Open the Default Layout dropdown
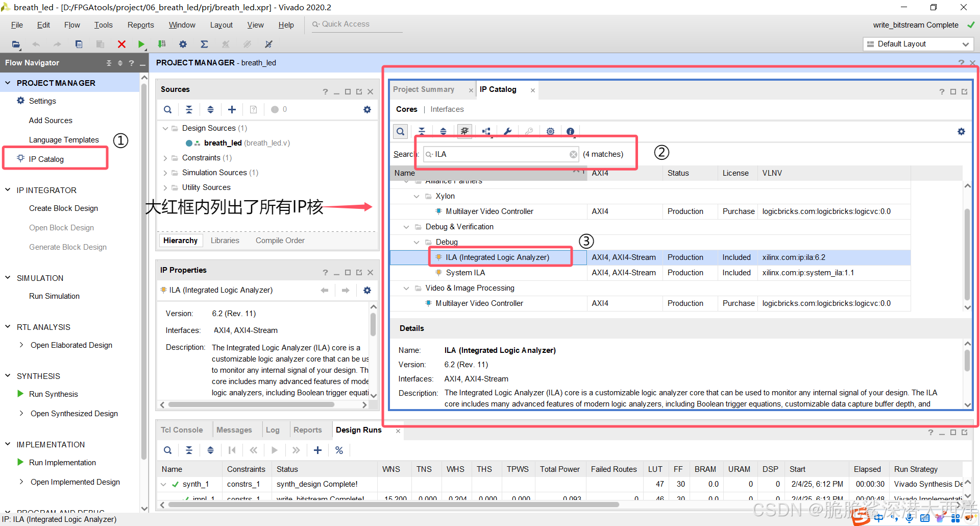Image resolution: width=980 pixels, height=526 pixels. click(918, 44)
